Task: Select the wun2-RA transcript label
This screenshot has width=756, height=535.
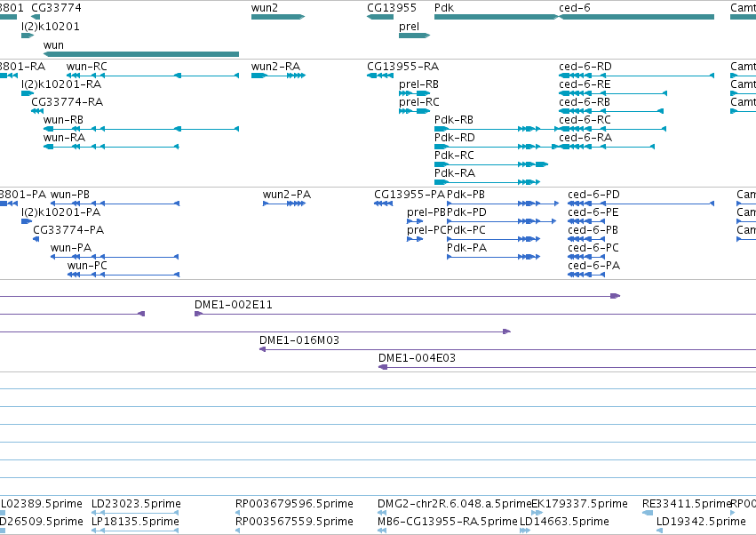Action: click(x=275, y=66)
